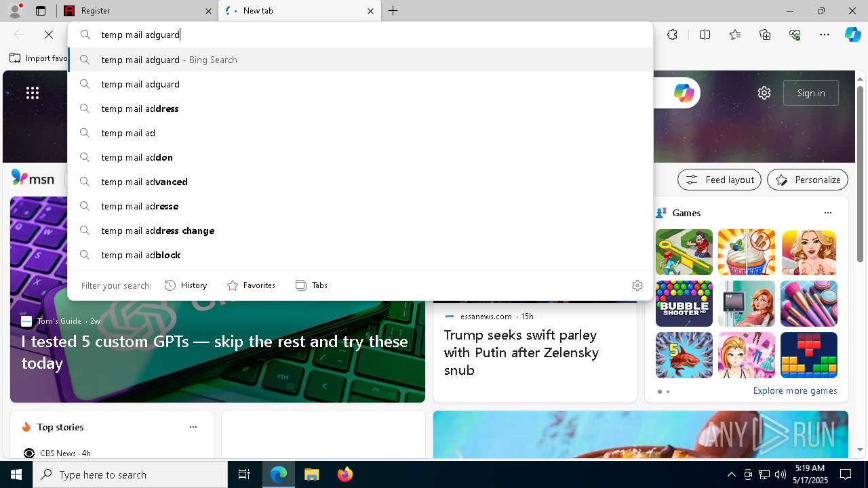The image size is (868, 488).
Task: Open the custom GPTs article headline
Action: pyautogui.click(x=214, y=352)
